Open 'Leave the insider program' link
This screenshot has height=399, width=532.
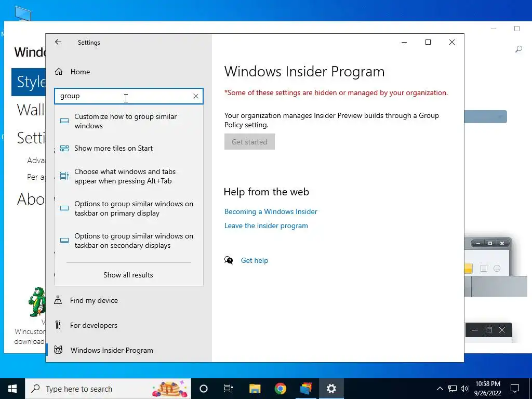click(x=266, y=225)
